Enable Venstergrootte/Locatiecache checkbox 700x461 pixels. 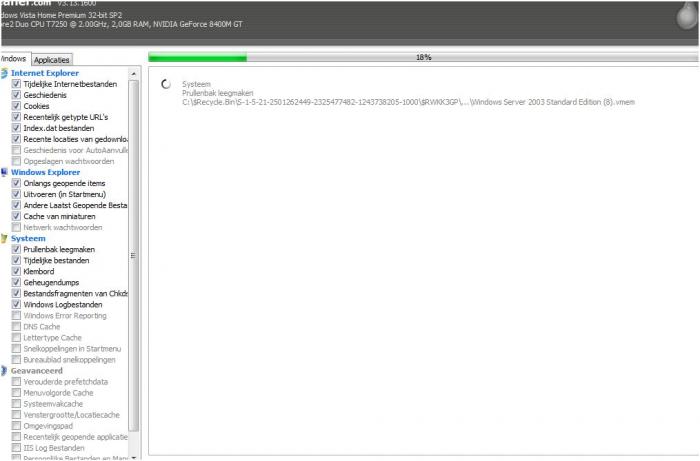[x=17, y=415]
